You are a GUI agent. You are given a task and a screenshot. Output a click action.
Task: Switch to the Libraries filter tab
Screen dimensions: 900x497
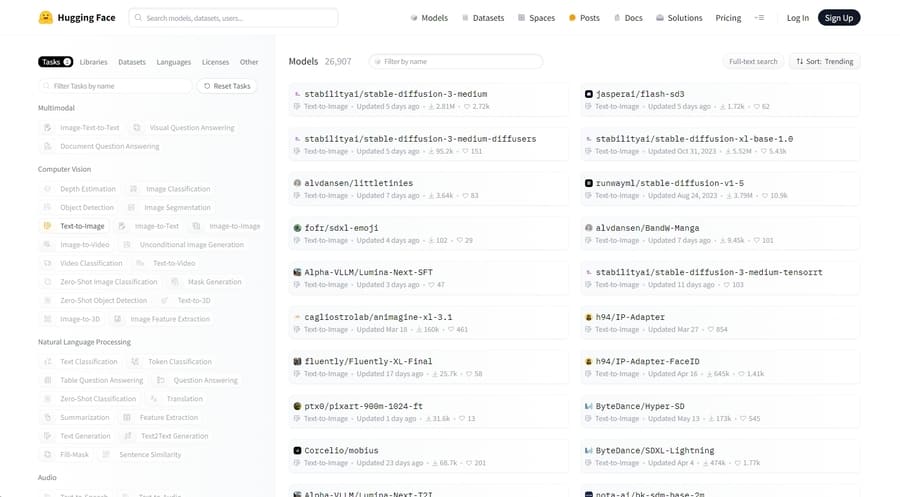tap(94, 62)
